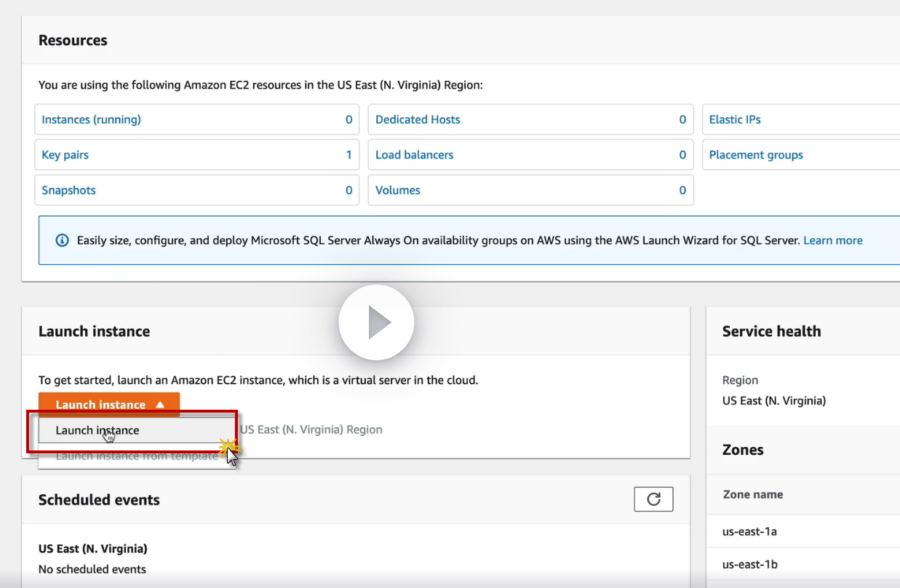Go to the Snapshots resource
Viewport: 900px width, 588px height.
point(68,191)
